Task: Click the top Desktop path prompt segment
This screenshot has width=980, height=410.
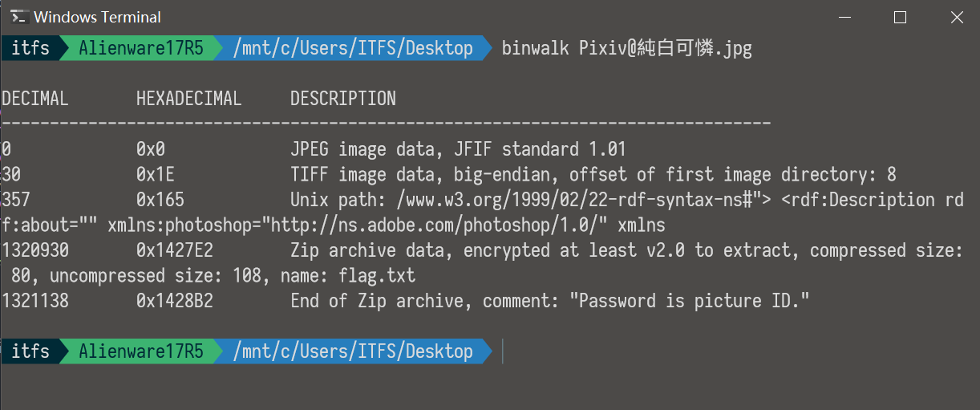Action: 353,48
